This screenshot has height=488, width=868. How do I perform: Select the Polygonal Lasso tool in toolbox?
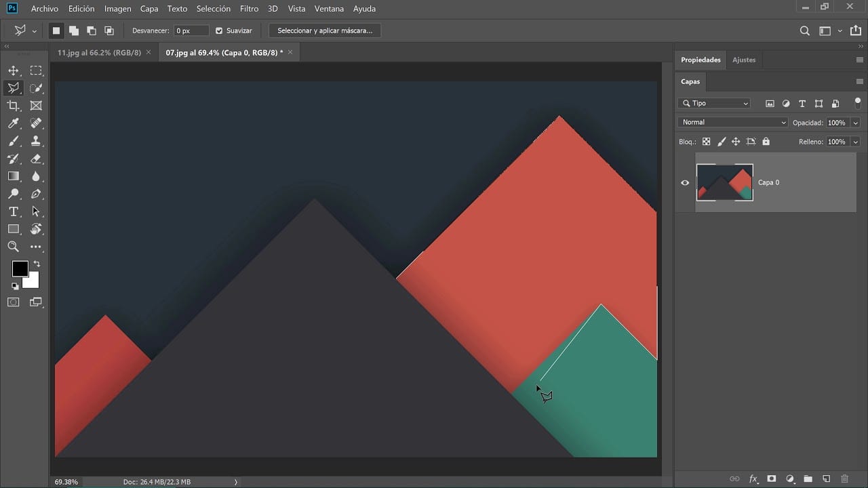click(x=14, y=88)
